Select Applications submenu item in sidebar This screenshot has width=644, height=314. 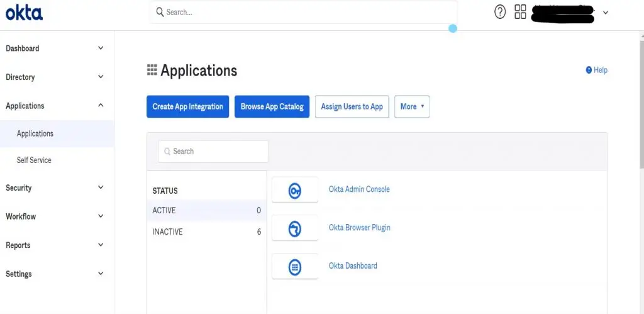tap(57, 133)
